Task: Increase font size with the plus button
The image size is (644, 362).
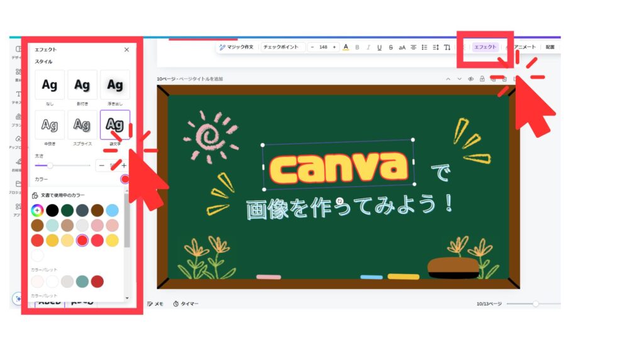Action: 335,47
